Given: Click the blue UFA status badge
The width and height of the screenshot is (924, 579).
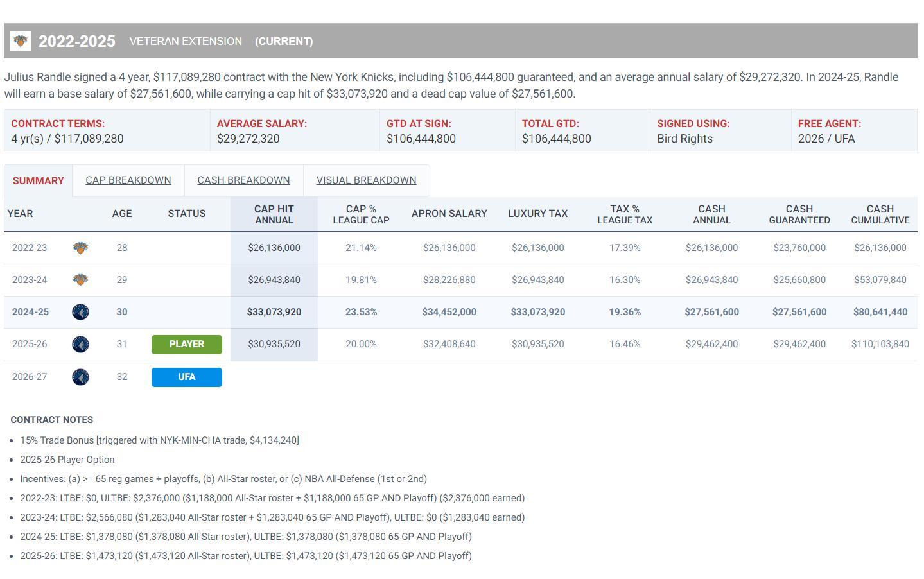Looking at the screenshot, I should 186,377.
